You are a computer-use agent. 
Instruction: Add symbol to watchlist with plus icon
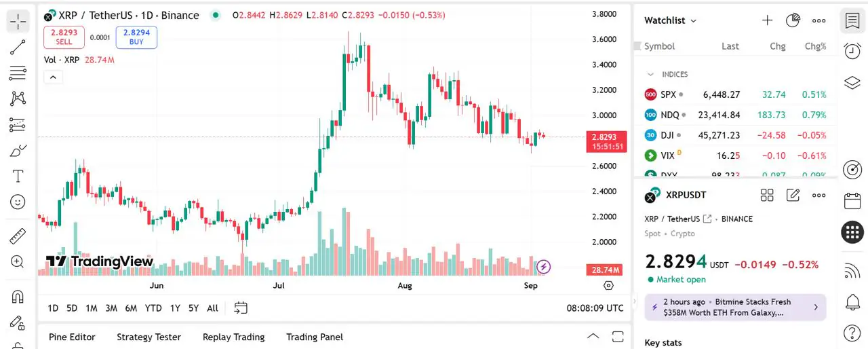[767, 20]
